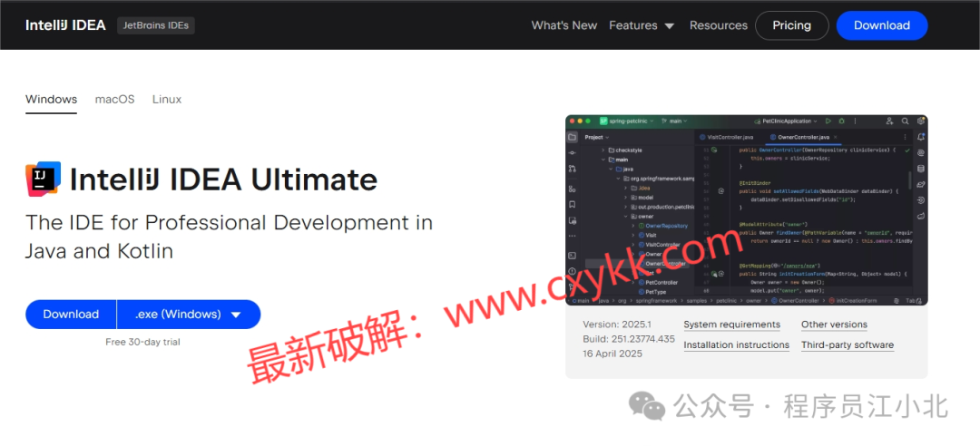Click the header Pricing button
This screenshot has height=446, width=980.
[x=792, y=25]
